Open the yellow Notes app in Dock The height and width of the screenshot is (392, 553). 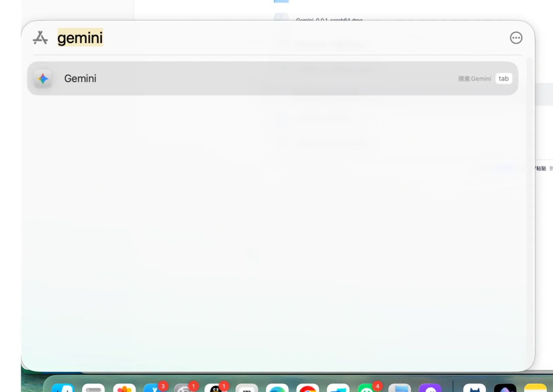point(535,389)
